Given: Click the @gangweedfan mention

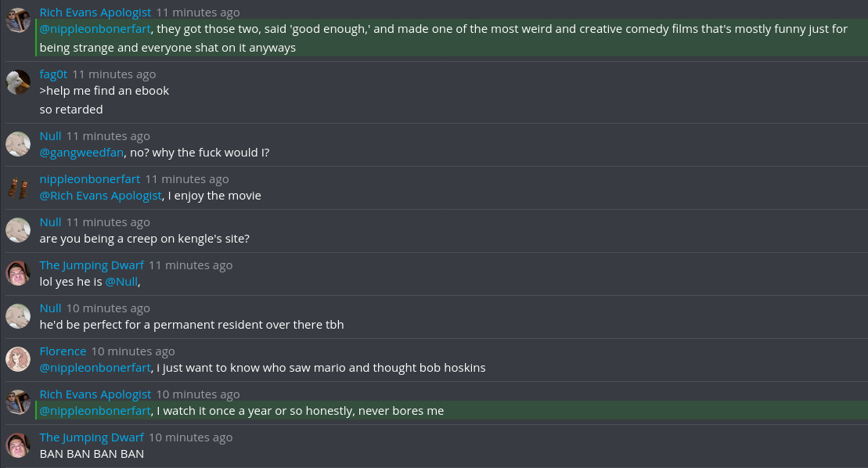Looking at the screenshot, I should [81, 153].
